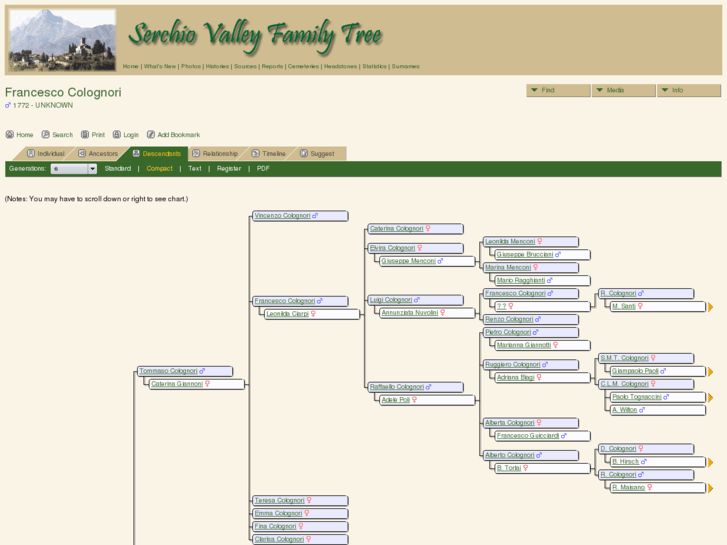Click the Home icon in action bar

10,135
